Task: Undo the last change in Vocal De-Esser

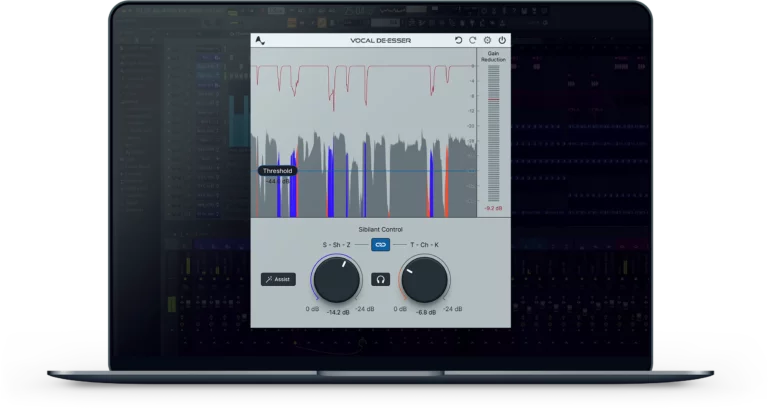Action: tap(458, 40)
